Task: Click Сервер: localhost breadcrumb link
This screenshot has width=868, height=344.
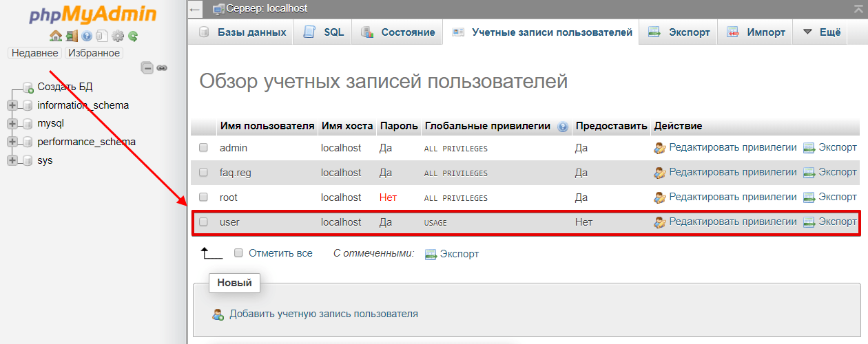Action: coord(267,8)
